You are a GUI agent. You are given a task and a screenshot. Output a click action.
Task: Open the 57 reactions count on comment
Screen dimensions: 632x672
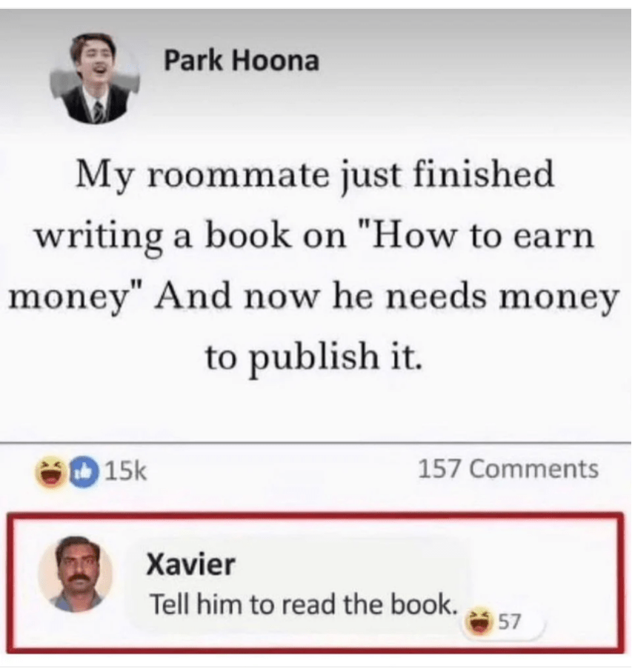point(510,621)
